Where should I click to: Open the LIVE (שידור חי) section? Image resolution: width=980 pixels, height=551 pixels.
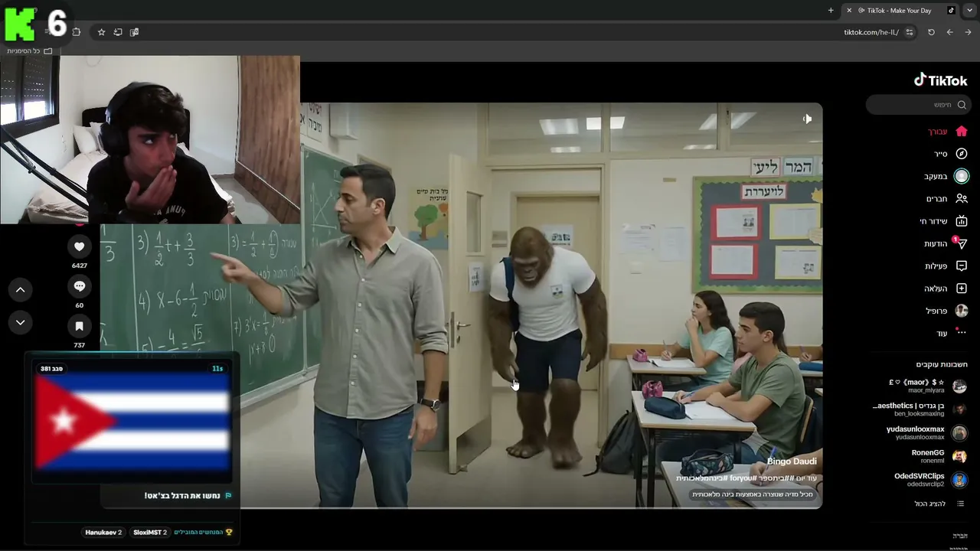tap(944, 221)
